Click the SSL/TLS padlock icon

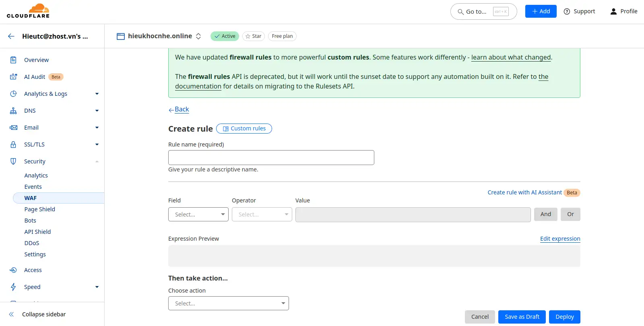click(x=13, y=144)
